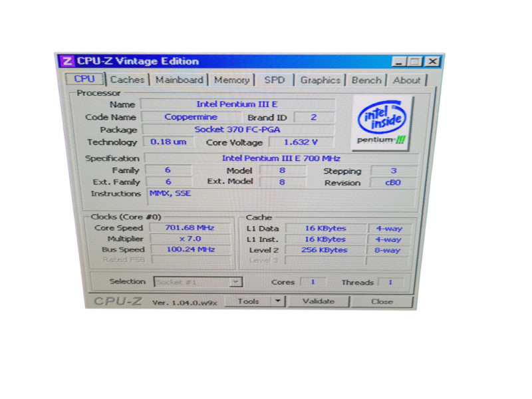The height and width of the screenshot is (399, 532).
Task: Expand the Tools dropdown arrow
Action: point(278,301)
